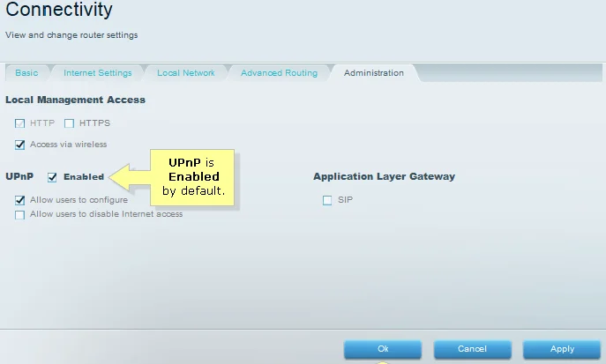Screen dimensions: 606x364
Task: Go to the Local Network tab
Action: pos(185,73)
